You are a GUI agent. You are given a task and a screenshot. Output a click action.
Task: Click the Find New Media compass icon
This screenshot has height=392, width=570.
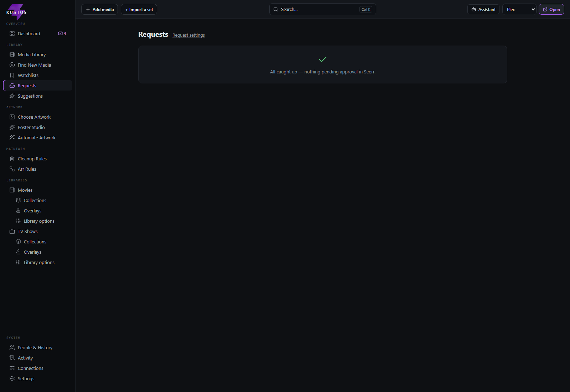[12, 65]
